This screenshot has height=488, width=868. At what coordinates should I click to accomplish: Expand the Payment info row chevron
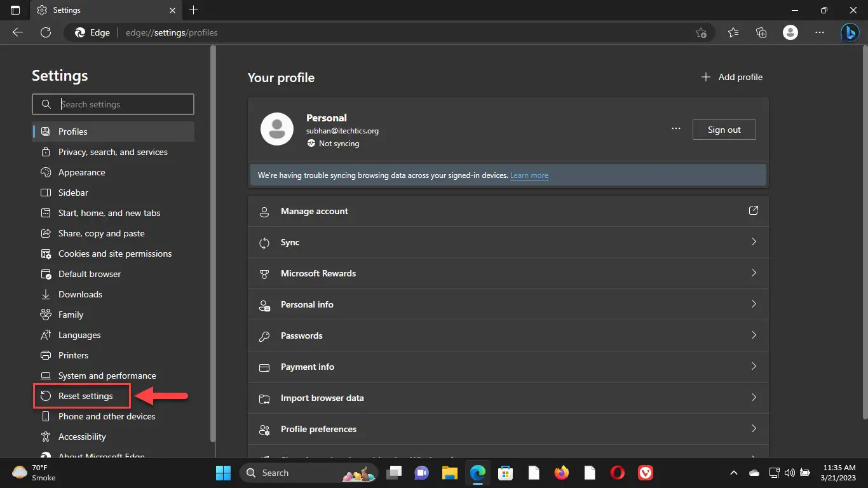coord(754,366)
